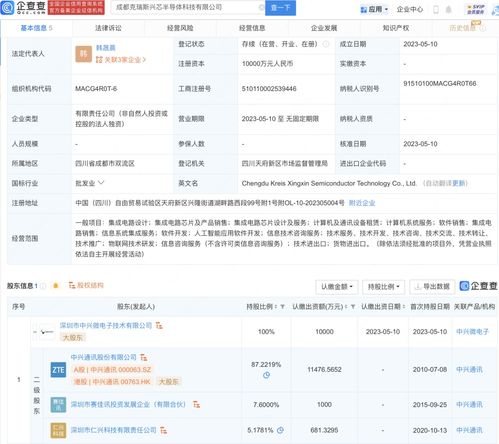Open the 中兴通讯股份有限公司 shareholder link

pos(104,357)
